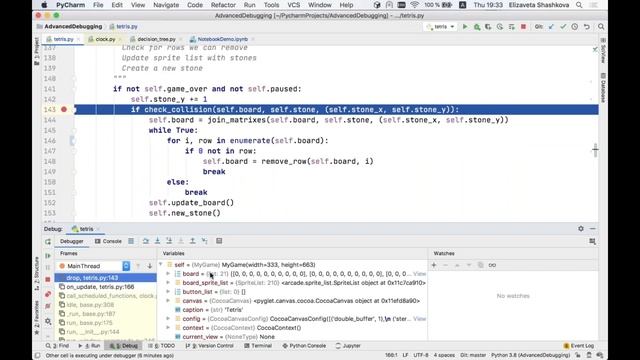The image size is (640, 360).
Task: Click Step Out in debugger toolbar
Action: pyautogui.click(x=193, y=241)
